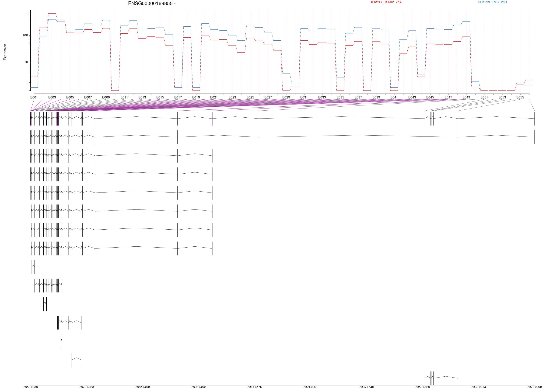Select exon bin label E013

(142, 97)
